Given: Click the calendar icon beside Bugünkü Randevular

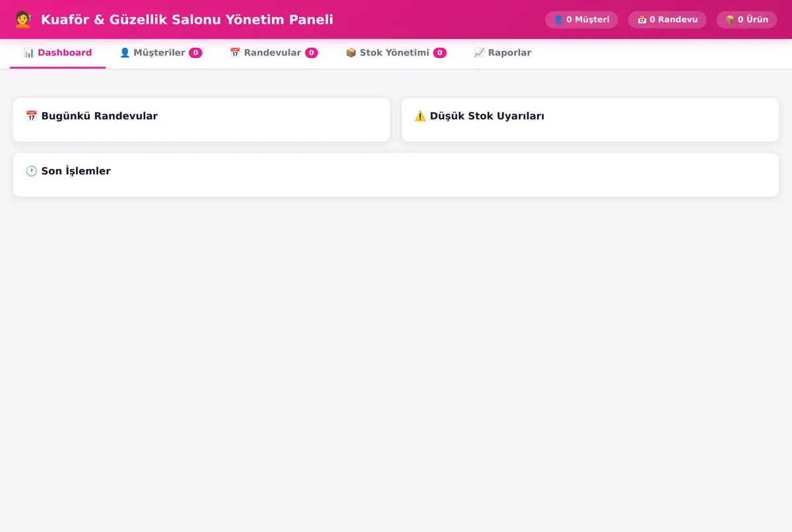Looking at the screenshot, I should pyautogui.click(x=31, y=116).
